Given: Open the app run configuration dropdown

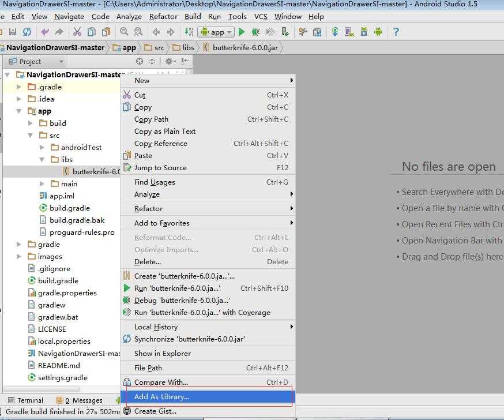Looking at the screenshot, I should [x=216, y=32].
